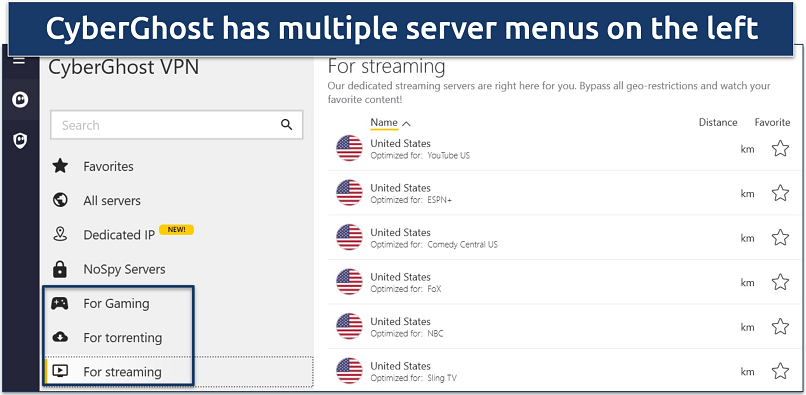This screenshot has width=806, height=395.
Task: Favorite the NBC server star
Action: (780, 327)
